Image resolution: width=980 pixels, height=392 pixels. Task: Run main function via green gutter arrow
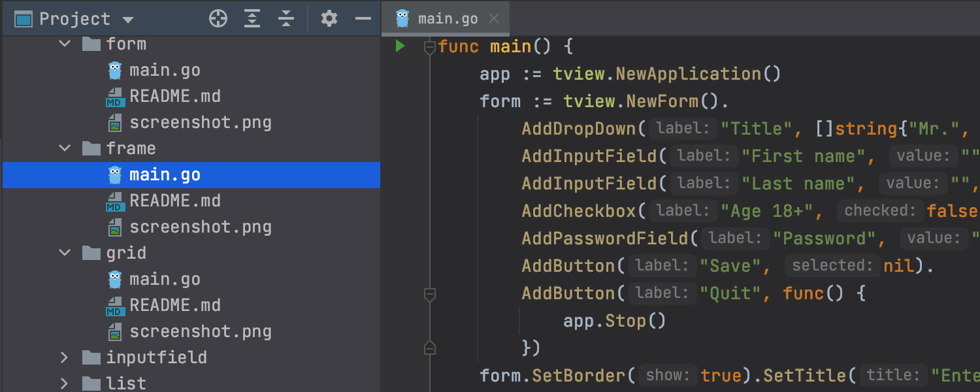tap(400, 46)
